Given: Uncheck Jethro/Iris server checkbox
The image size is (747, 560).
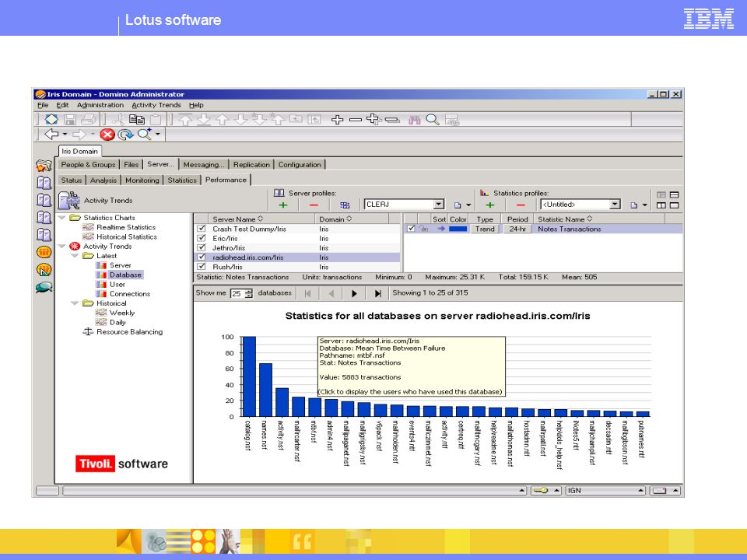Looking at the screenshot, I should coord(202,247).
